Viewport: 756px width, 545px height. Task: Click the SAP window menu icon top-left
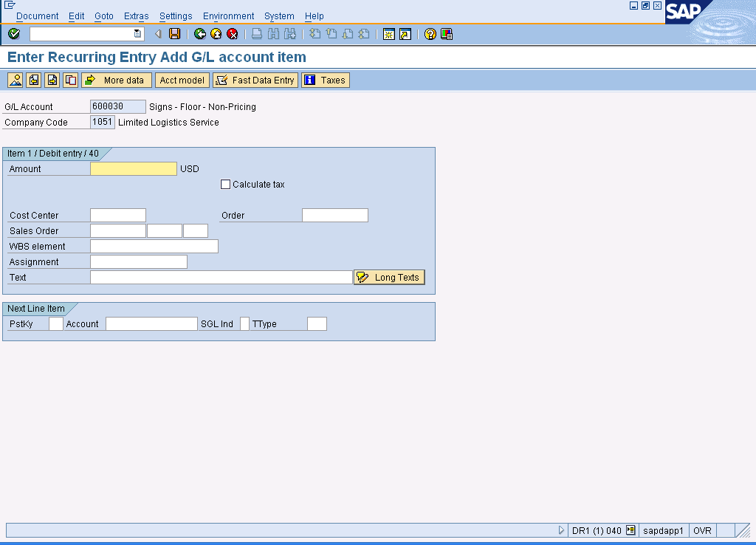coord(9,5)
